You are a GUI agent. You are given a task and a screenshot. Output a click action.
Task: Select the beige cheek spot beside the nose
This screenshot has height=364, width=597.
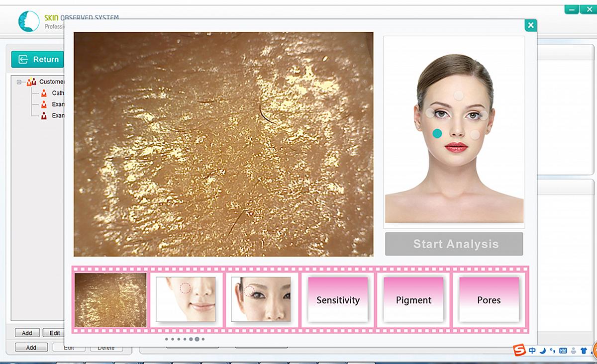[475, 134]
